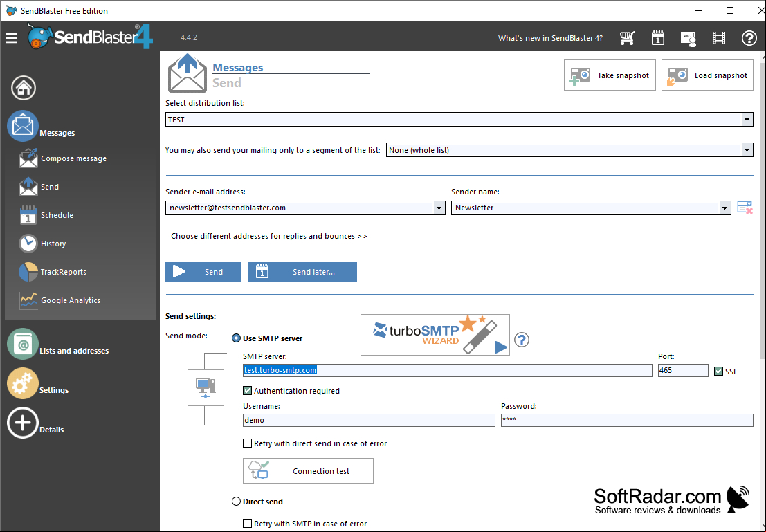The height and width of the screenshot is (532, 766).
Task: Click the Settings label in sidebar
Action: [x=54, y=390]
